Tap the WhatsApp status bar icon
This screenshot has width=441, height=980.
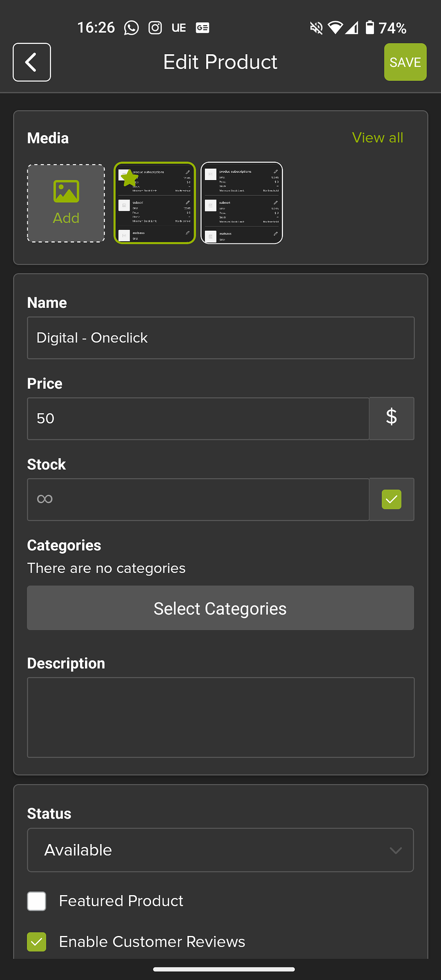(x=131, y=28)
